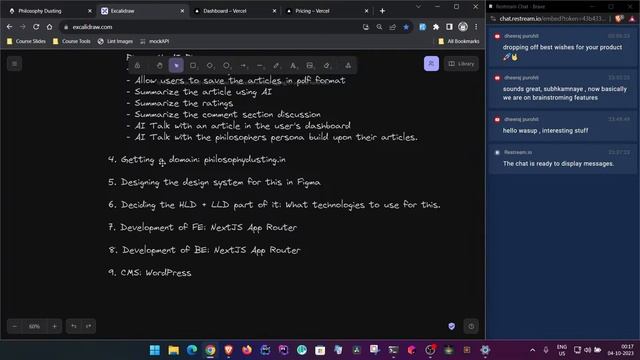
Task: Select '4. Getting a domain' text line
Action: click(x=197, y=160)
